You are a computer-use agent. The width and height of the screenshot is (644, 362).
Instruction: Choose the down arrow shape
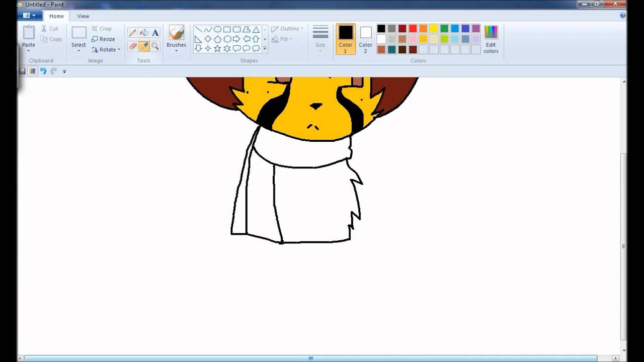[198, 48]
